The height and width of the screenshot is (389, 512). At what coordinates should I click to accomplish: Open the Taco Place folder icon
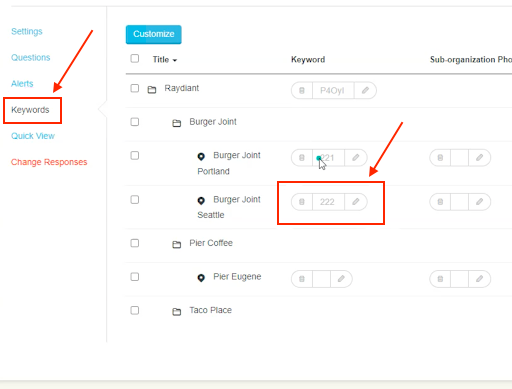point(177,311)
